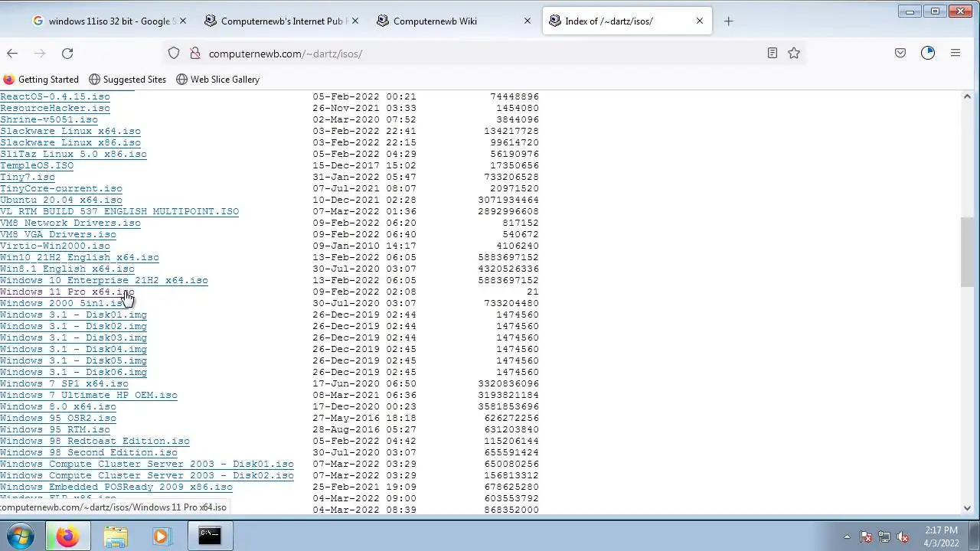Click the Shrine-v5051.iso link
The width and height of the screenshot is (980, 551).
[49, 119]
